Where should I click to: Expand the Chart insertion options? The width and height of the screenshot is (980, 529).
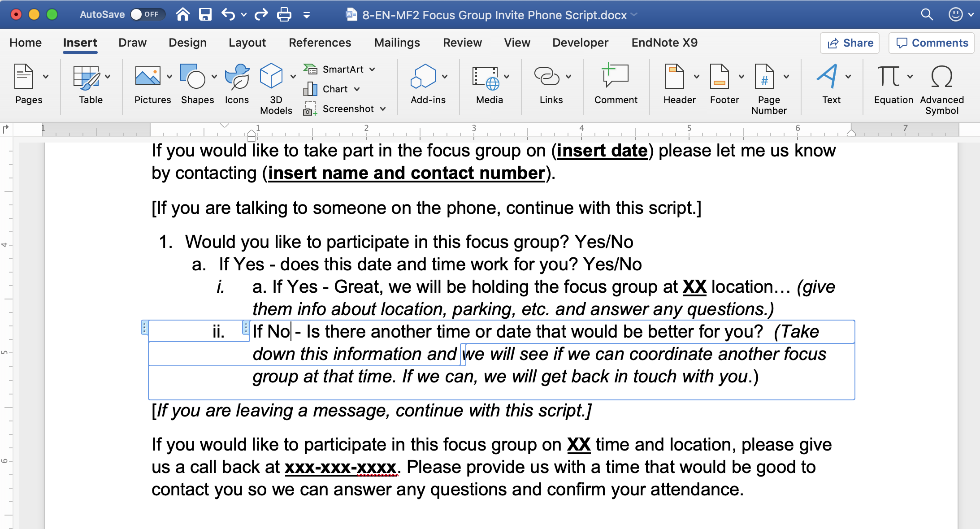tap(357, 89)
